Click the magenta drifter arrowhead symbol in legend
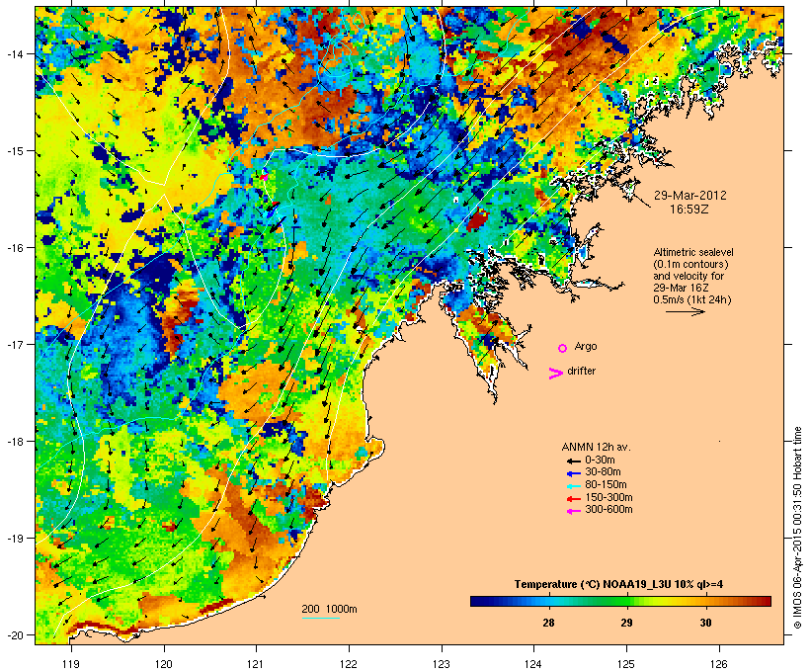Viewport: 810px width, 672px height. (x=556, y=374)
